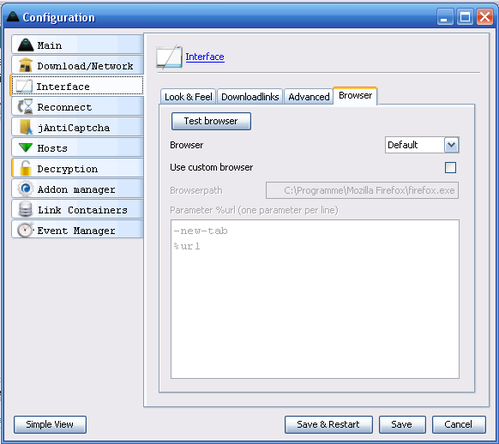Click the green Hosts arrow icon
This screenshot has width=499, height=444.
pyautogui.click(x=25, y=147)
